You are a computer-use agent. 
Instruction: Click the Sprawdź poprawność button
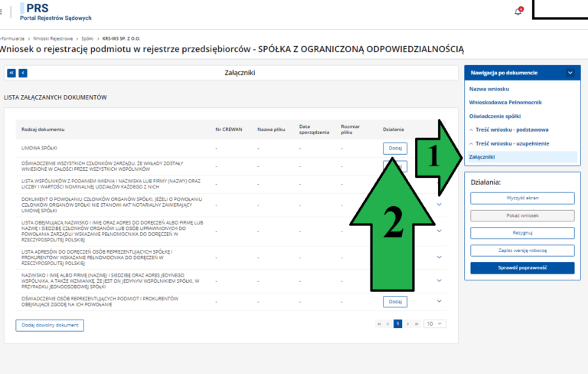tap(522, 267)
